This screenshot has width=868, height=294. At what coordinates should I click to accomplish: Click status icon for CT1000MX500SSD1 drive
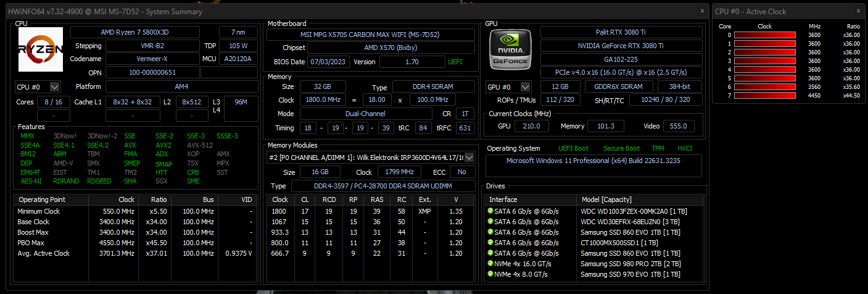coord(490,243)
